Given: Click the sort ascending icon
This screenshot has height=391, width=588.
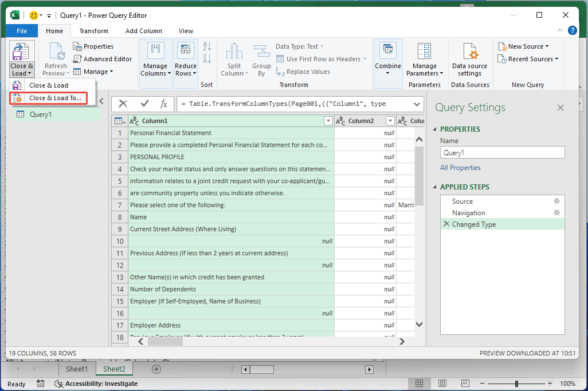Looking at the screenshot, I should [207, 45].
